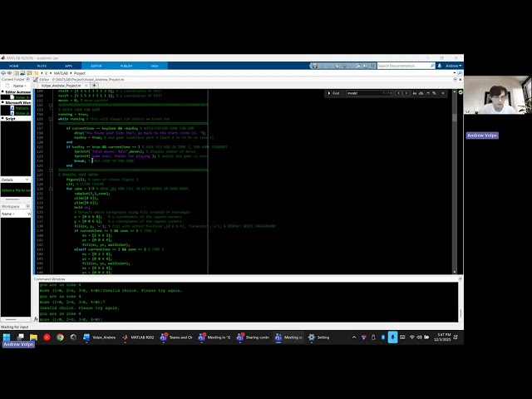Open File Explorer from the taskbar

[x=33, y=337]
